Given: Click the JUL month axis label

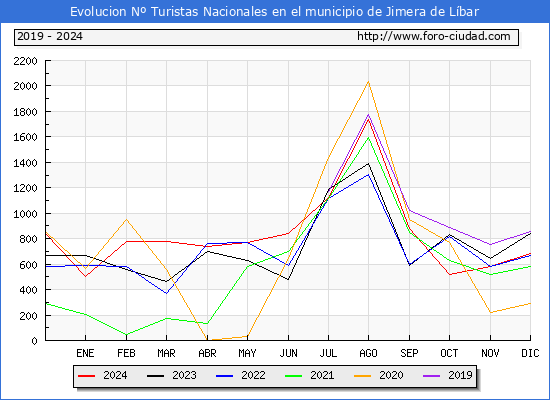Looking at the screenshot, I should [x=328, y=353].
